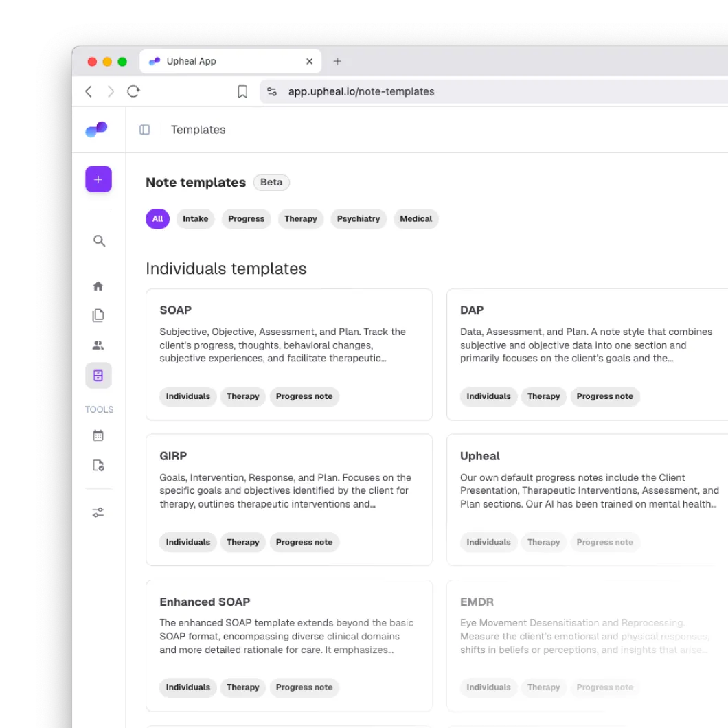Click the purple plus create button

click(x=98, y=179)
